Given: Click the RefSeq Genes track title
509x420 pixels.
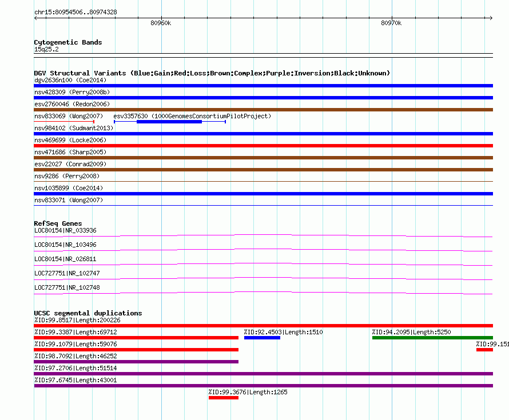Looking at the screenshot, I should click(x=58, y=223).
